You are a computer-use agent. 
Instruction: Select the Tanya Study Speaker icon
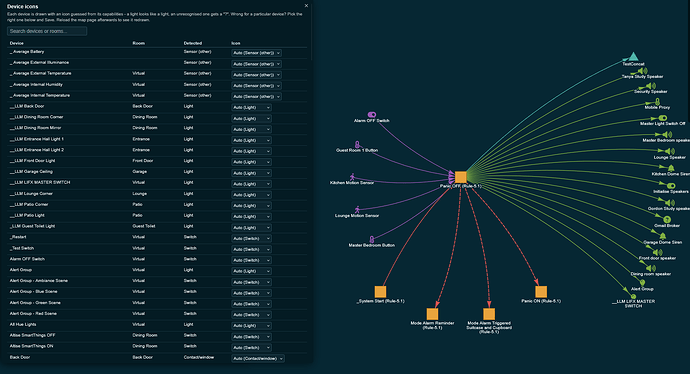pos(643,71)
